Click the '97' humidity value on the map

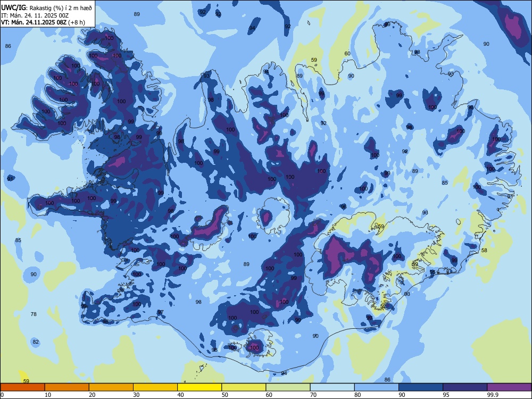click(x=161, y=312)
